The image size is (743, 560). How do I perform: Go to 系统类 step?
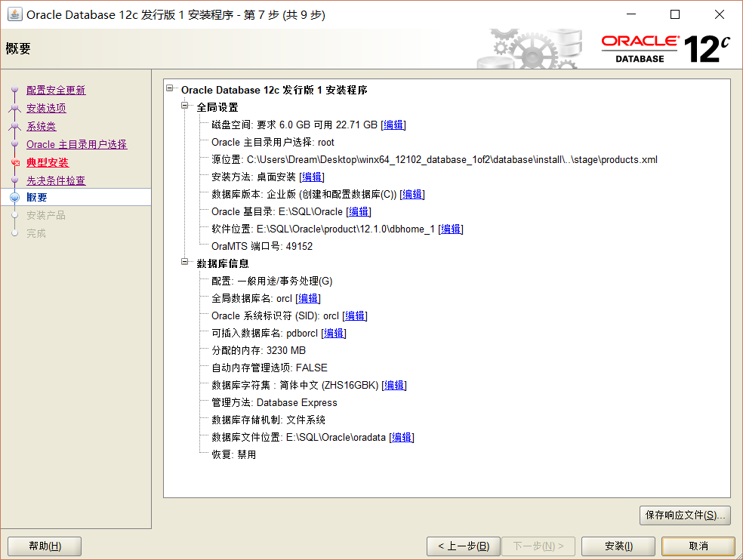pyautogui.click(x=42, y=126)
